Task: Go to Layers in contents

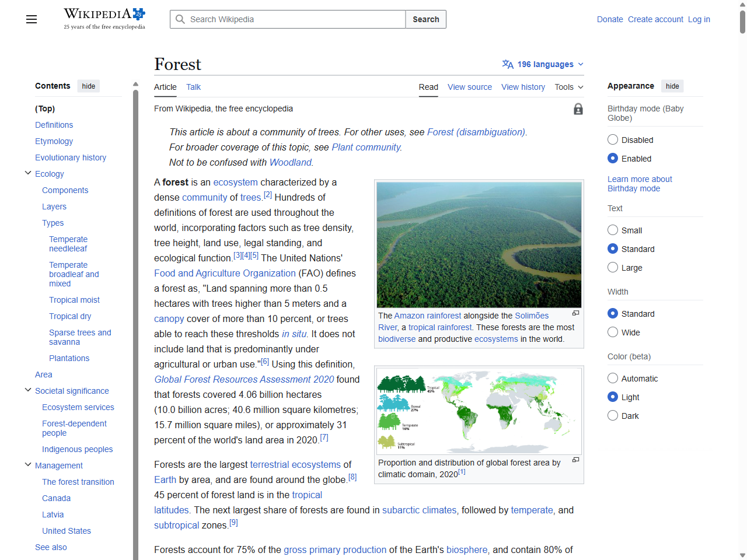Action: 54,206
